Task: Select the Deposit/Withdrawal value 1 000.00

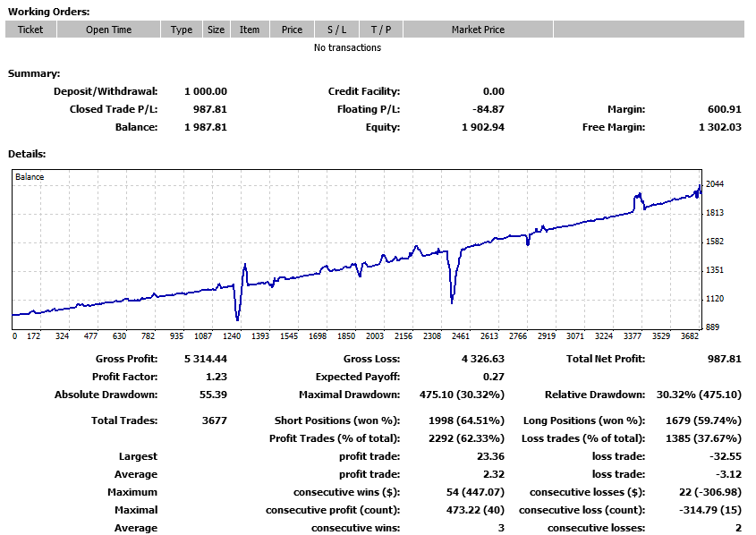Action: (206, 91)
